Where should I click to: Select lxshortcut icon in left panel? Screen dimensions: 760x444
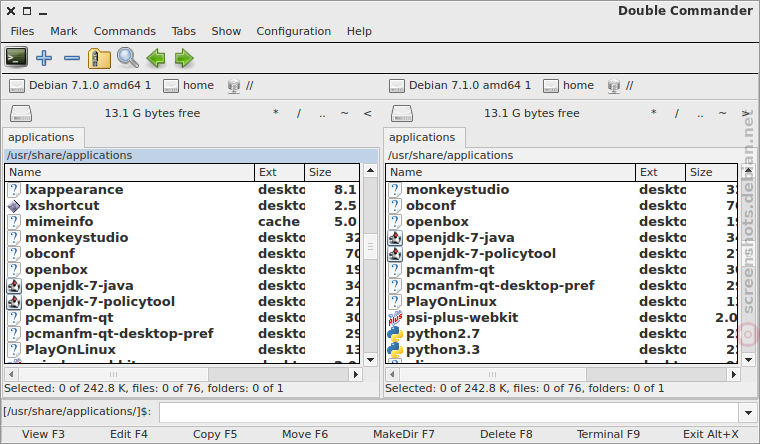(x=14, y=206)
